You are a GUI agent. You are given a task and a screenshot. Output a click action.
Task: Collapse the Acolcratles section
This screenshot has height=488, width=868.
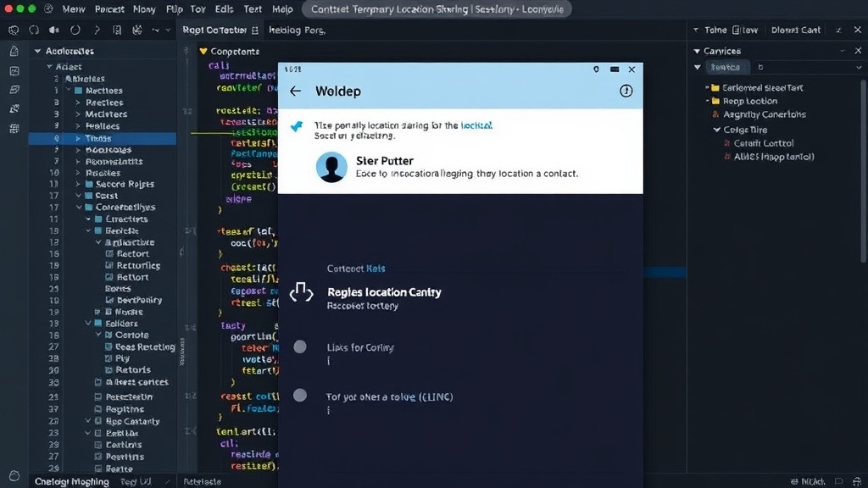pyautogui.click(x=37, y=51)
